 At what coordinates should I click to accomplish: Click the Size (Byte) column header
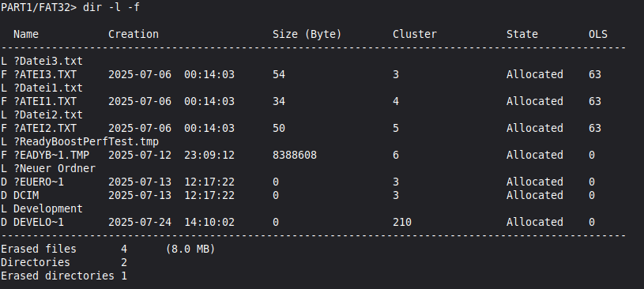307,34
